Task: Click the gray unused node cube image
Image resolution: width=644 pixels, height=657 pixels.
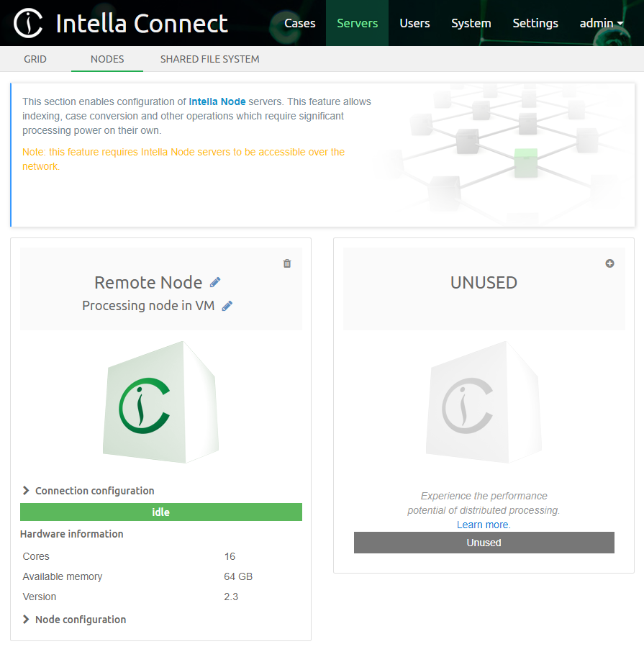Action: (484, 402)
